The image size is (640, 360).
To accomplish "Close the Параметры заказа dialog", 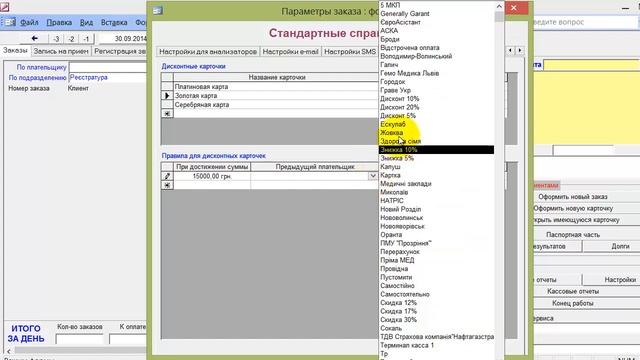I will 514,8.
